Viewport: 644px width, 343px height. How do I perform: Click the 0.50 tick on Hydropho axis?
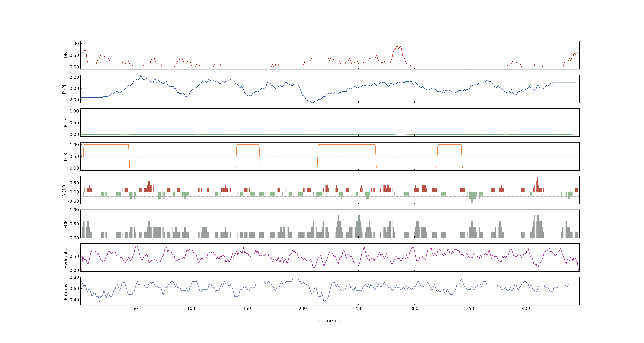pyautogui.click(x=74, y=256)
